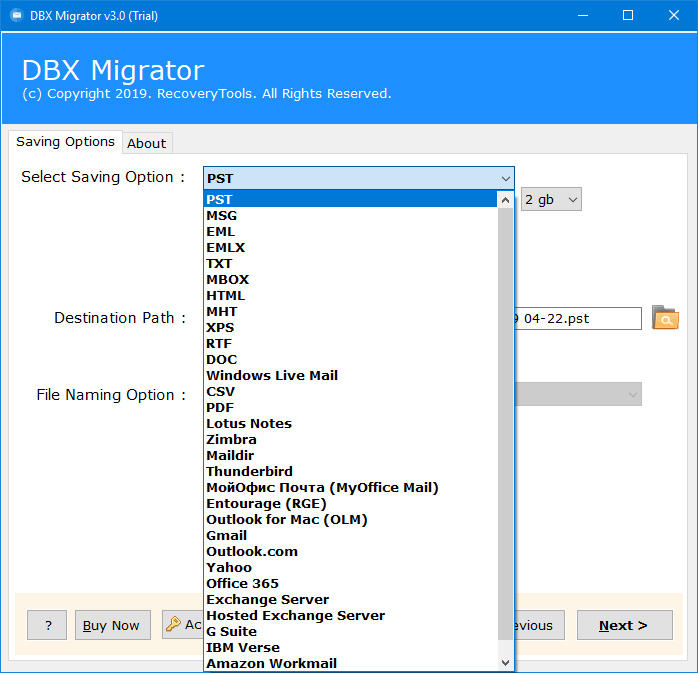The image size is (698, 673).
Task: Switch to the About tab
Action: [146, 143]
